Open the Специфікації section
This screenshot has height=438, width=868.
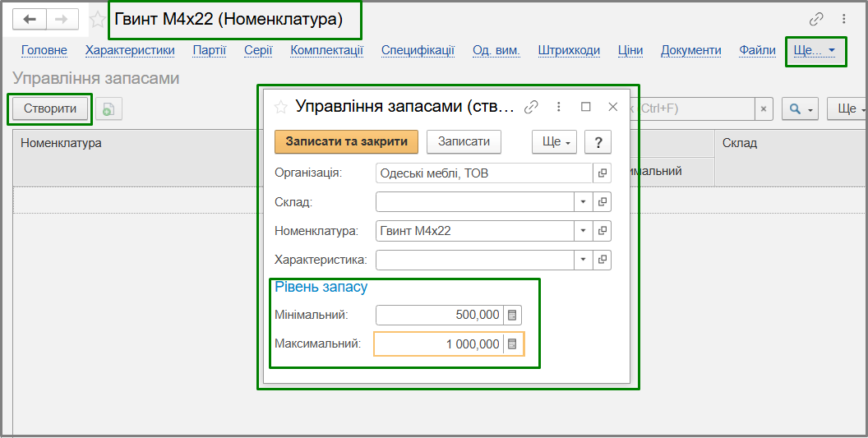coord(418,51)
